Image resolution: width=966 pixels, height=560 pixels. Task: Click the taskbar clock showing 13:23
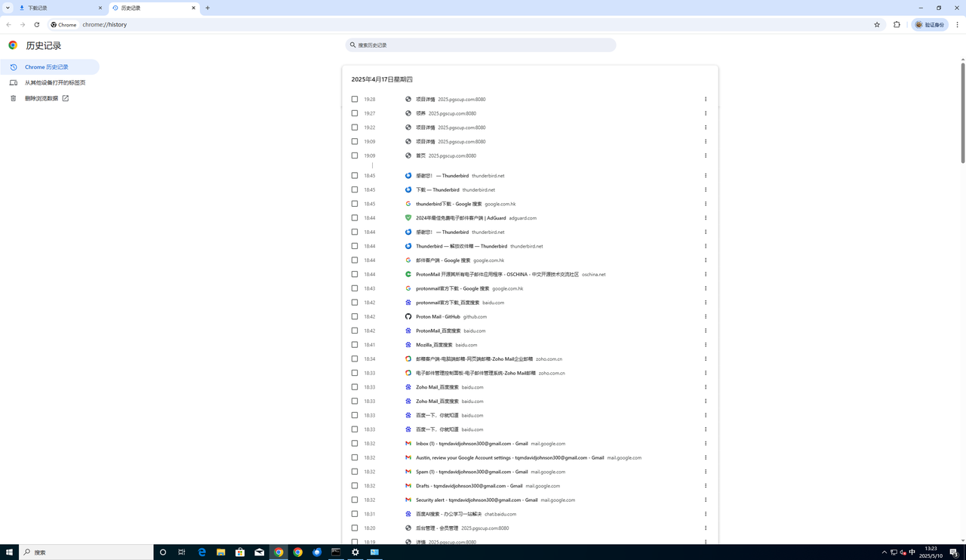(931, 552)
